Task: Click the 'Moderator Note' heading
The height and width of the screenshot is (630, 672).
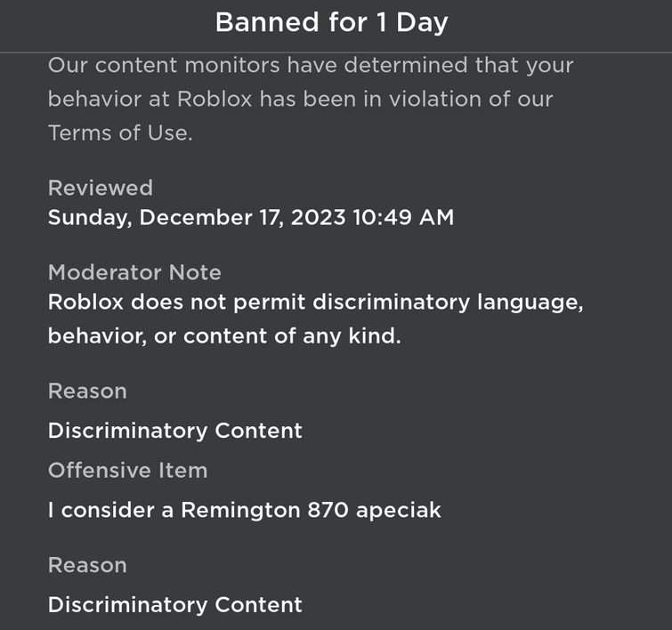Action: [x=134, y=272]
